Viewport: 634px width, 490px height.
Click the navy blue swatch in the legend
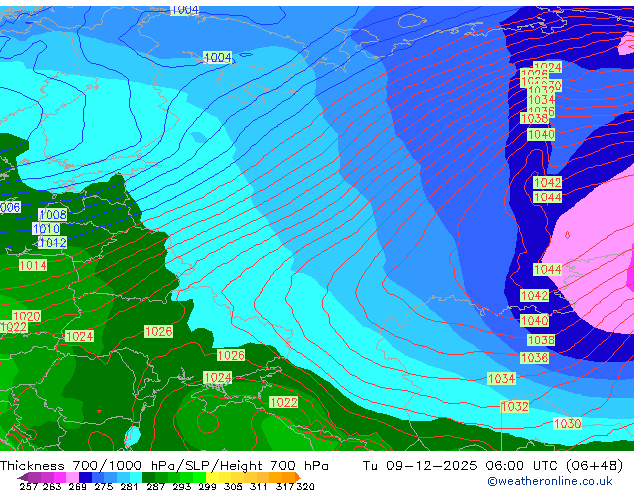tap(85, 477)
